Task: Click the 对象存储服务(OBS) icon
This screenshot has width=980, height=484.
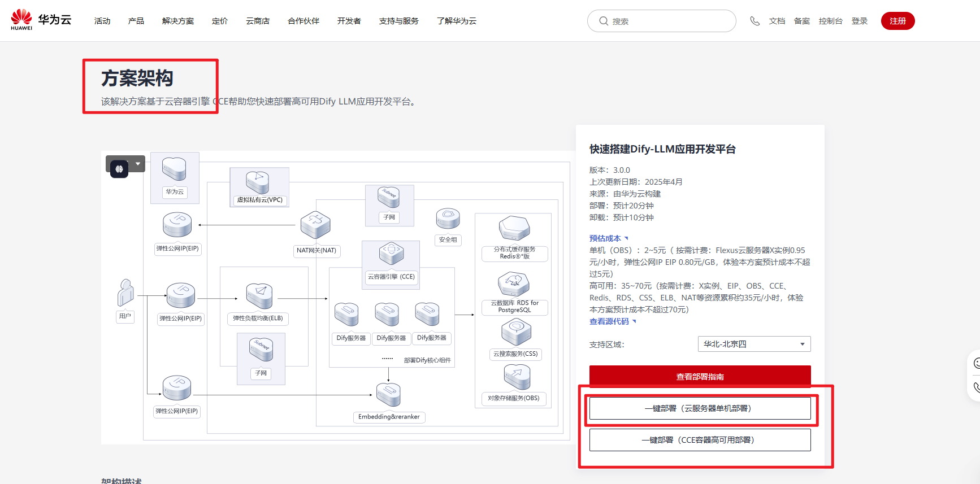Action: tap(517, 377)
